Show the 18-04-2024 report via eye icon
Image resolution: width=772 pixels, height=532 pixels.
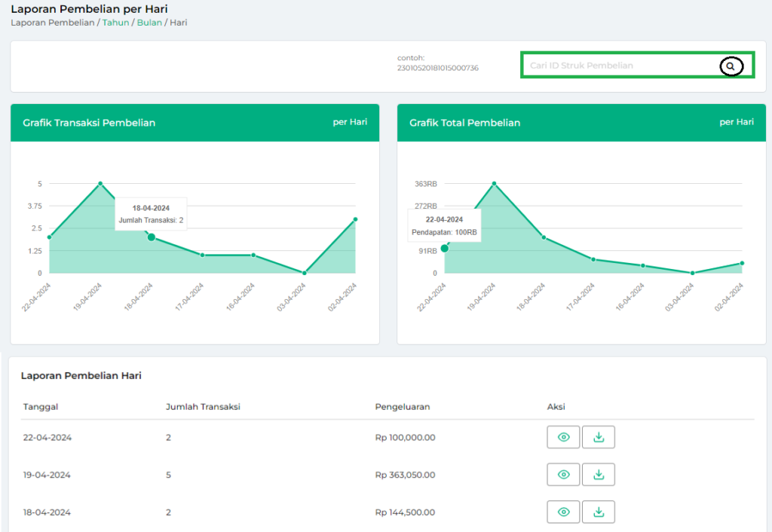pyautogui.click(x=563, y=512)
